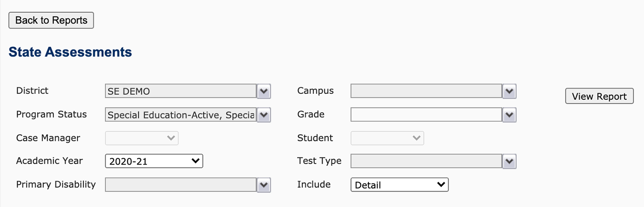The width and height of the screenshot is (644, 207).
Task: Click the empty Campus field
Action: [426, 91]
